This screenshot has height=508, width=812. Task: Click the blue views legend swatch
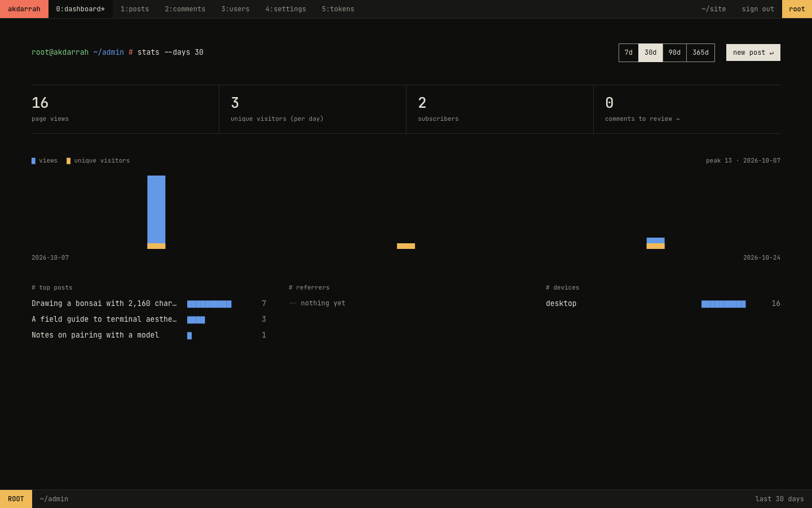tap(33, 161)
